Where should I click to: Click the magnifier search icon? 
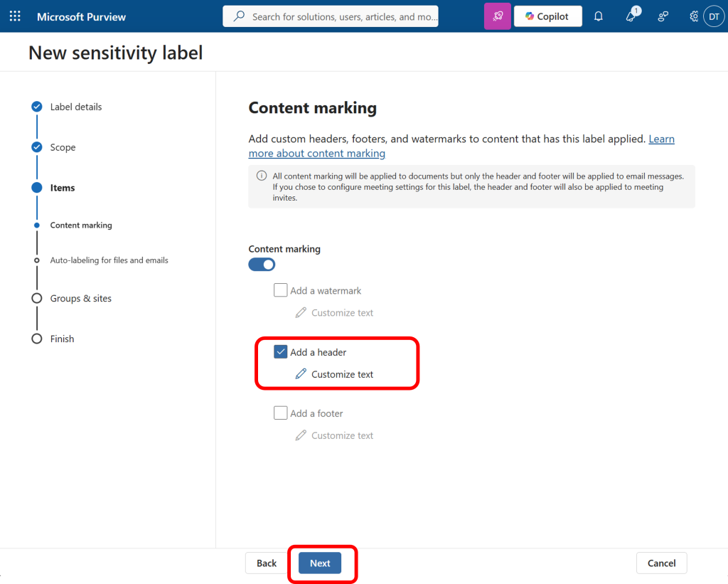click(239, 16)
